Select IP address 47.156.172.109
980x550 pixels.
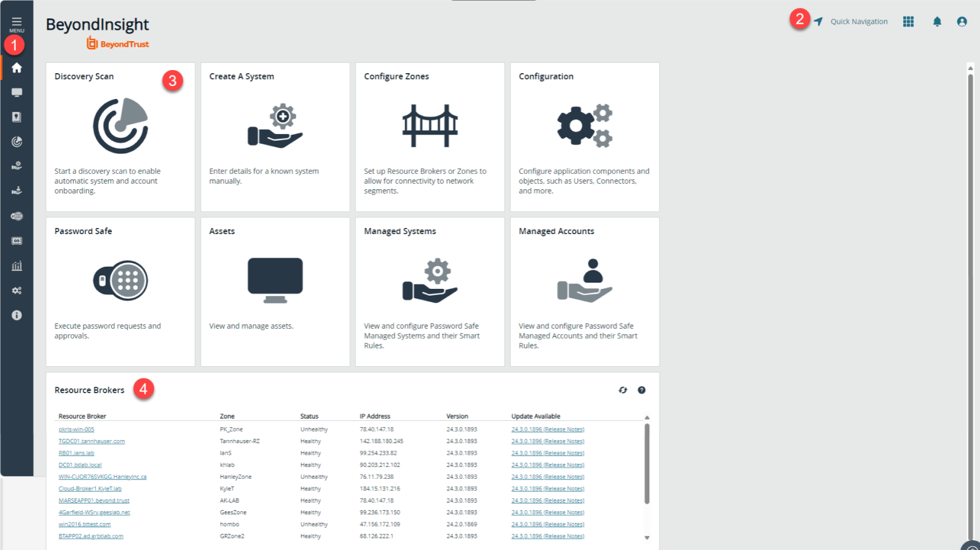click(x=379, y=524)
